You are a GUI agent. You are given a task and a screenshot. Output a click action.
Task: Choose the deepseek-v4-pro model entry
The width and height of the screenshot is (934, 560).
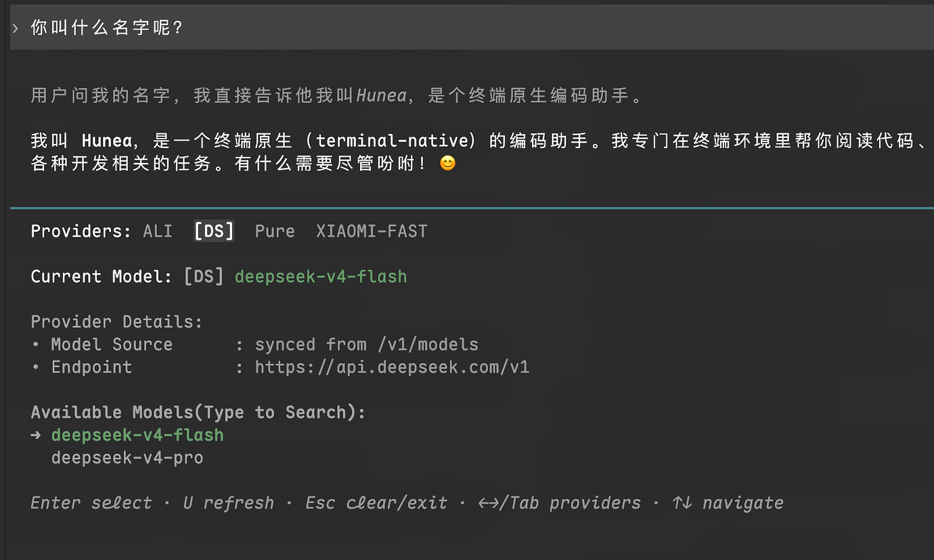(127, 458)
